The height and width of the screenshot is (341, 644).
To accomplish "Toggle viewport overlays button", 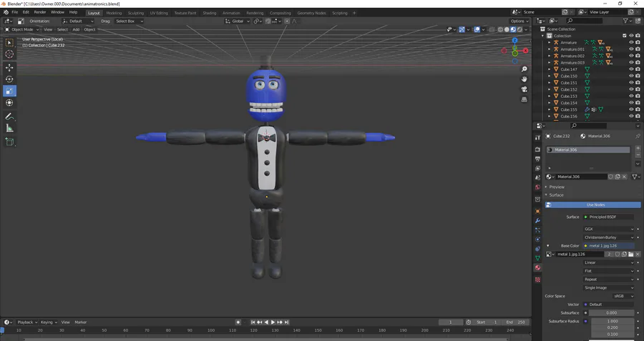I will [x=477, y=29].
